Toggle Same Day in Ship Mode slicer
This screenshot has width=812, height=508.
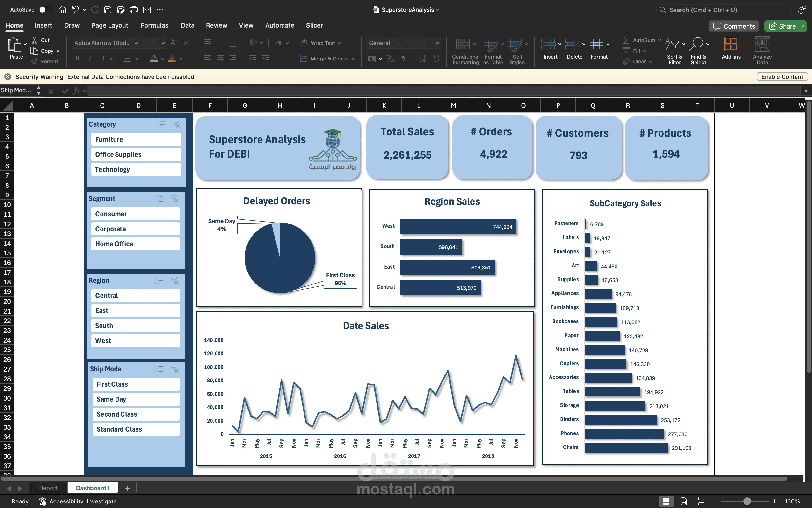tap(136, 399)
